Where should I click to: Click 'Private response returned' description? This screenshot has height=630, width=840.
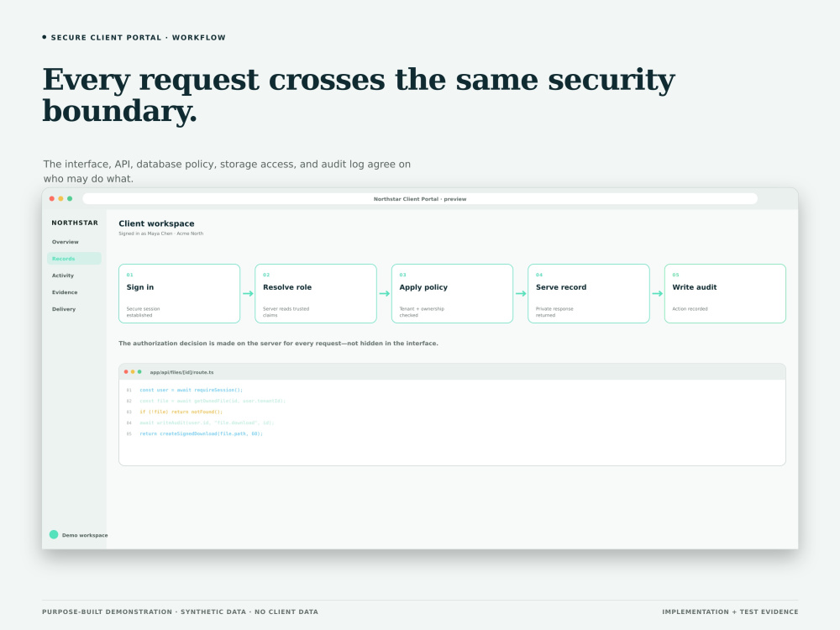[554, 312]
